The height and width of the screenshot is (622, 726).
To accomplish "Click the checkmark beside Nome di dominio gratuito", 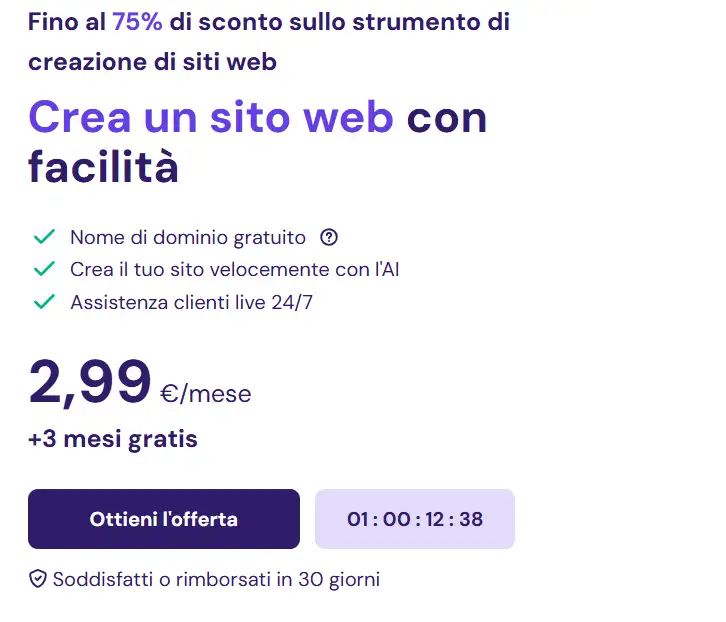I will tap(44, 238).
